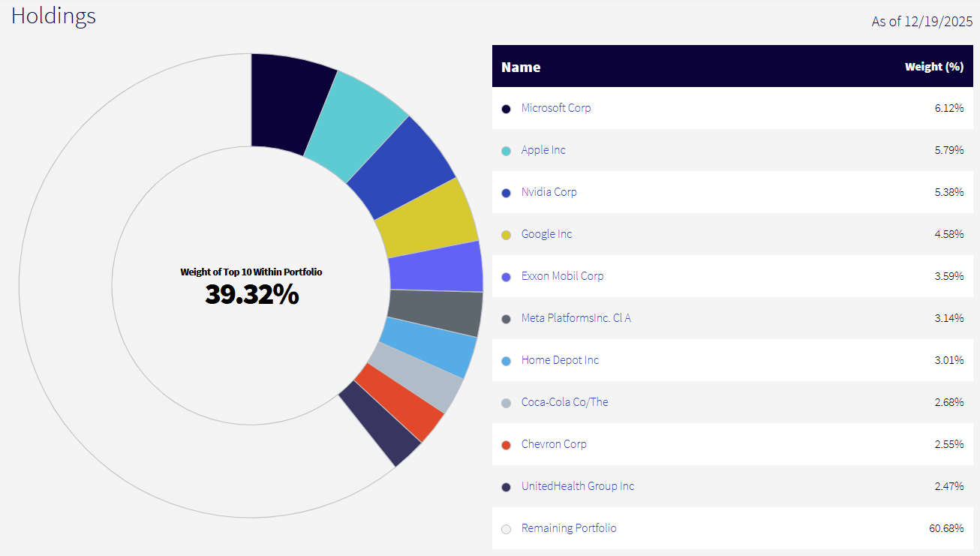Select the Nvidia Corp link

click(x=549, y=191)
